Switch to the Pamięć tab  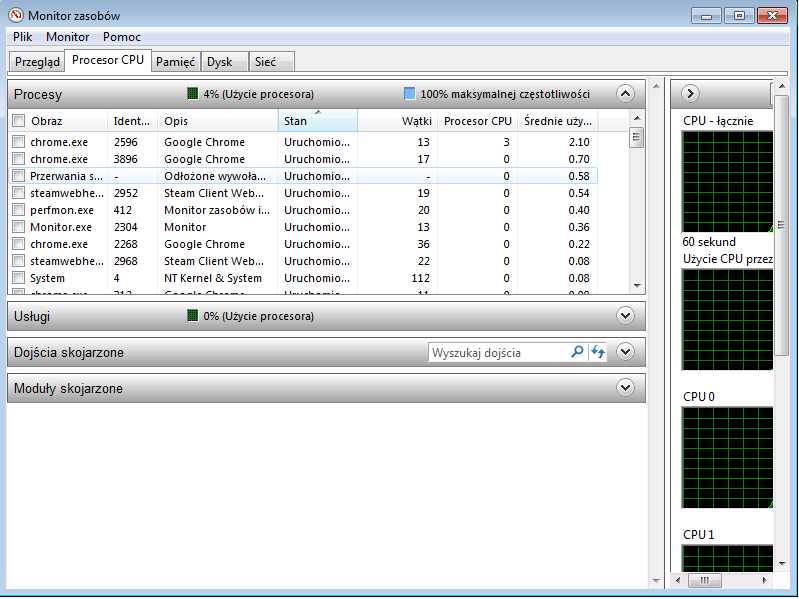(175, 62)
